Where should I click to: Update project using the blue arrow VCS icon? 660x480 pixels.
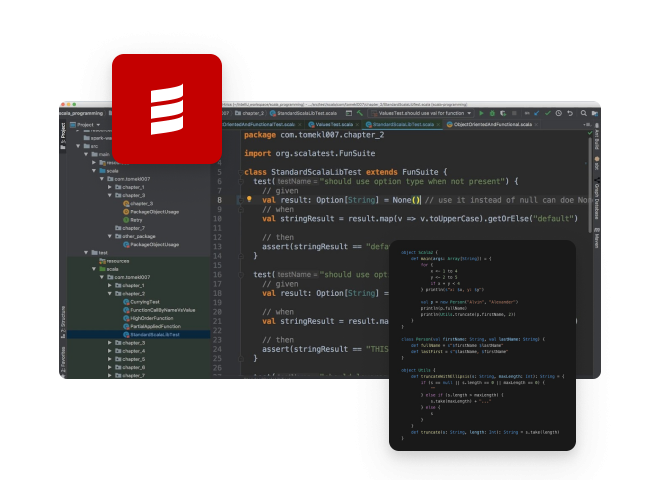537,113
